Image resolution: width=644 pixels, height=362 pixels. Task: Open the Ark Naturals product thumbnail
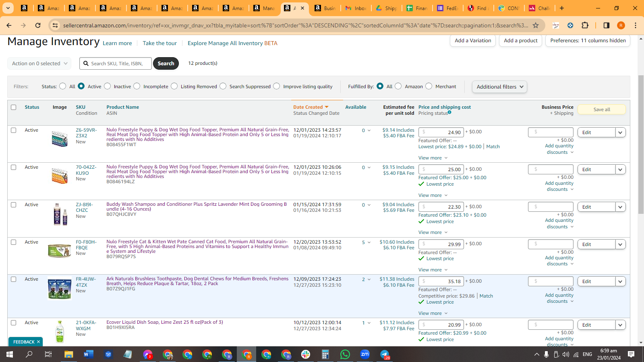[60, 289]
